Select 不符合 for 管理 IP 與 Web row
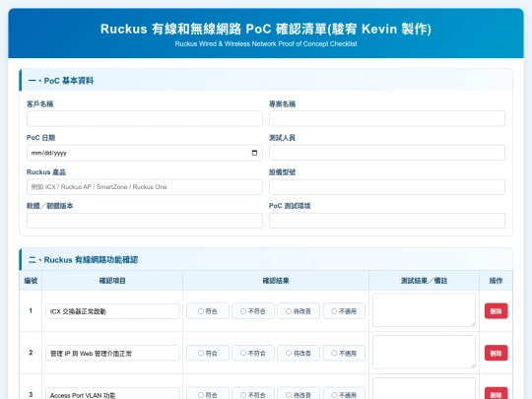This screenshot has height=399, width=532. tap(253, 353)
